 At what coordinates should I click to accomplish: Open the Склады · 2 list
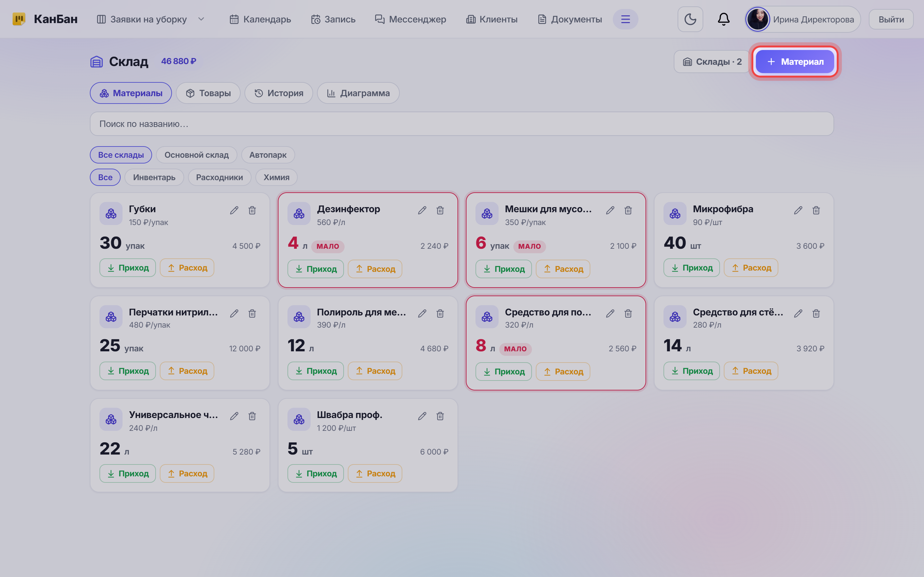tap(712, 62)
